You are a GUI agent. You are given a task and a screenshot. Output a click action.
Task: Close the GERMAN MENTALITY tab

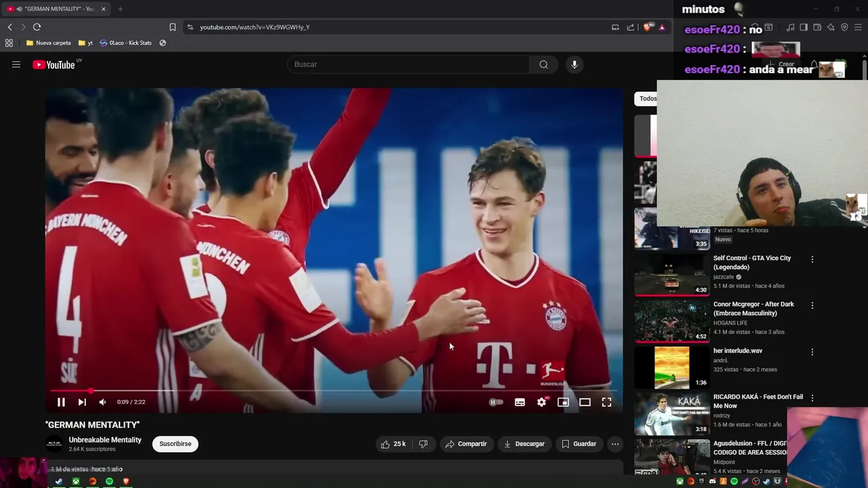click(103, 9)
